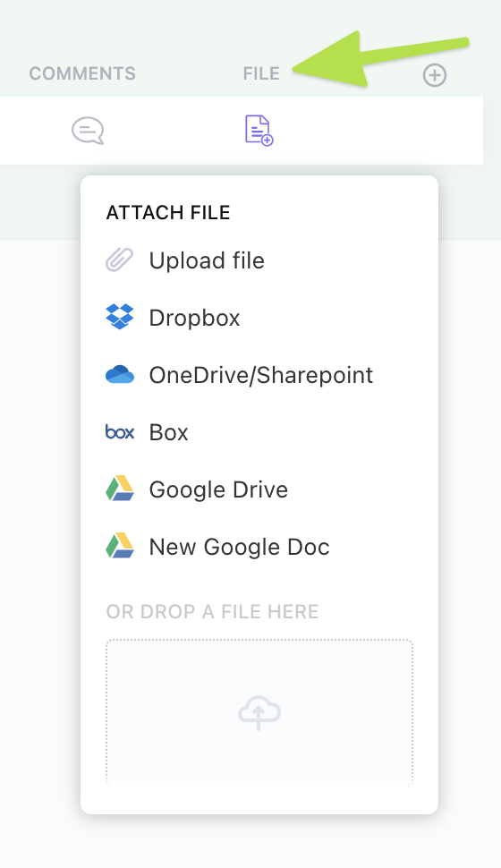
Task: Click the OneDrive cloud icon
Action: click(120, 375)
